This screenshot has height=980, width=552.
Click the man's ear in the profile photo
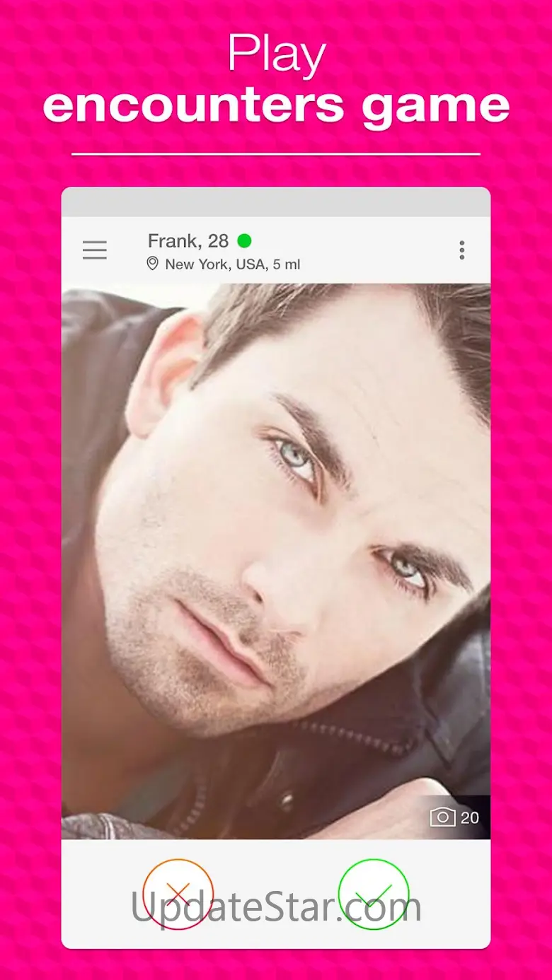tap(164, 375)
